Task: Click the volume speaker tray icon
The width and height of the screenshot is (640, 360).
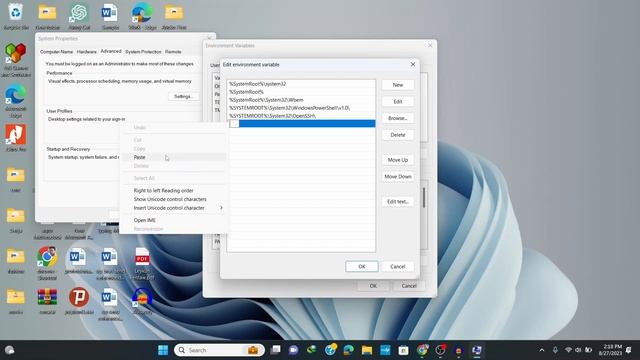Action: (x=578, y=350)
